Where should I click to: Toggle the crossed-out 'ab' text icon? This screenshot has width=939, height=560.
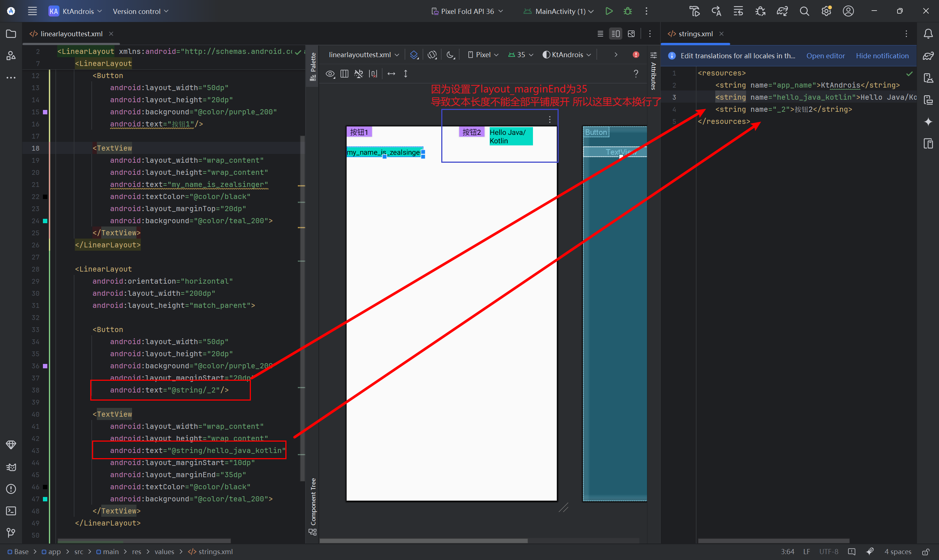359,74
